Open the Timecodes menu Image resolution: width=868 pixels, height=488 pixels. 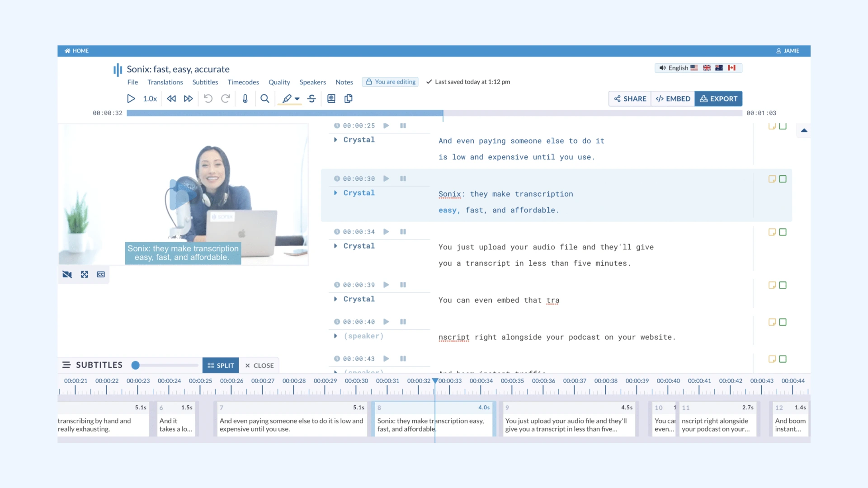point(243,82)
